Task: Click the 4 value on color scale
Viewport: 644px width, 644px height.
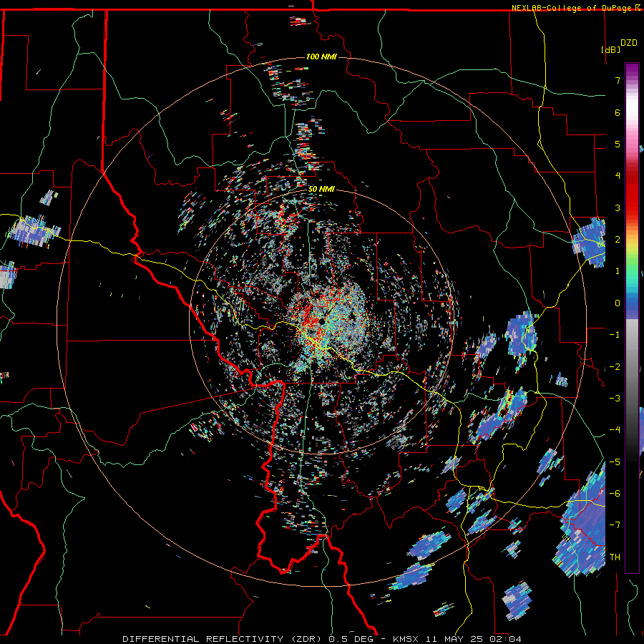Action: point(618,176)
